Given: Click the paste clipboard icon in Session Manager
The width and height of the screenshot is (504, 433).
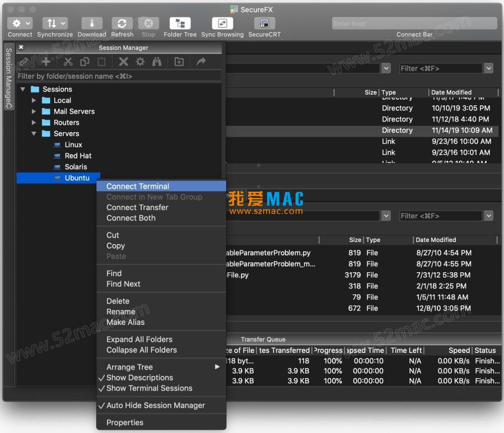Looking at the screenshot, I should [x=101, y=62].
